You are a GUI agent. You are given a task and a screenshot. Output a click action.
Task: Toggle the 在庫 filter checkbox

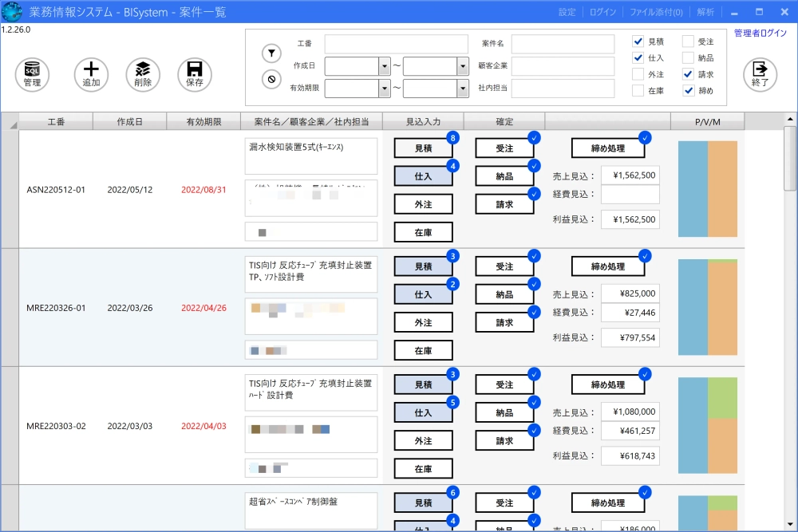638,91
